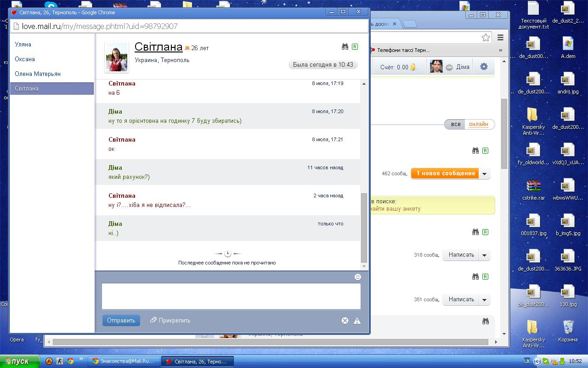The width and height of the screenshot is (588, 368).
Task: Open the Діма profile link in the page header
Action: [x=463, y=67]
